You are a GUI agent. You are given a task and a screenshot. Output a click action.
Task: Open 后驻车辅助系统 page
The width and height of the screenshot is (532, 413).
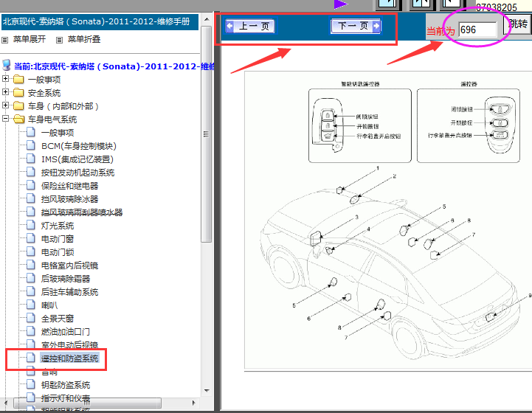69,292
